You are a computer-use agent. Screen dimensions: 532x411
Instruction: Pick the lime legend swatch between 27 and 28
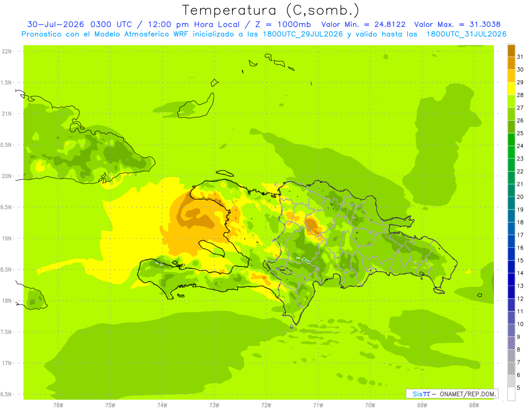pyautogui.click(x=511, y=101)
